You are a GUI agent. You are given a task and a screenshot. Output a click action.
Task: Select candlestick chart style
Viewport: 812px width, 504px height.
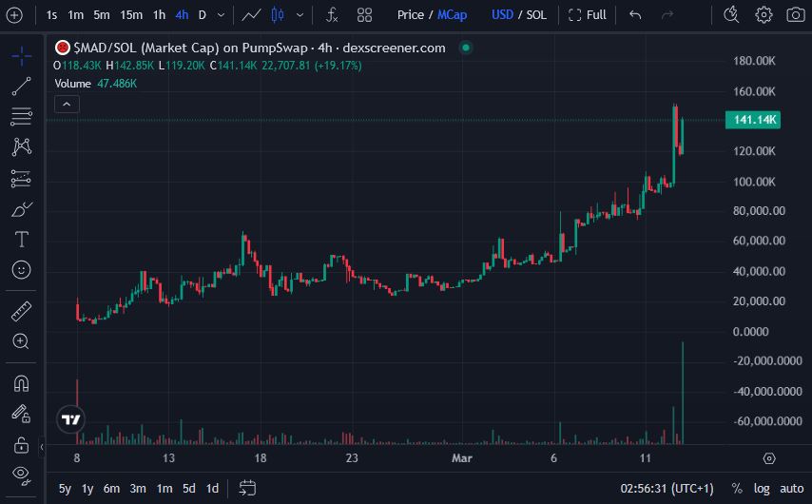(x=278, y=15)
